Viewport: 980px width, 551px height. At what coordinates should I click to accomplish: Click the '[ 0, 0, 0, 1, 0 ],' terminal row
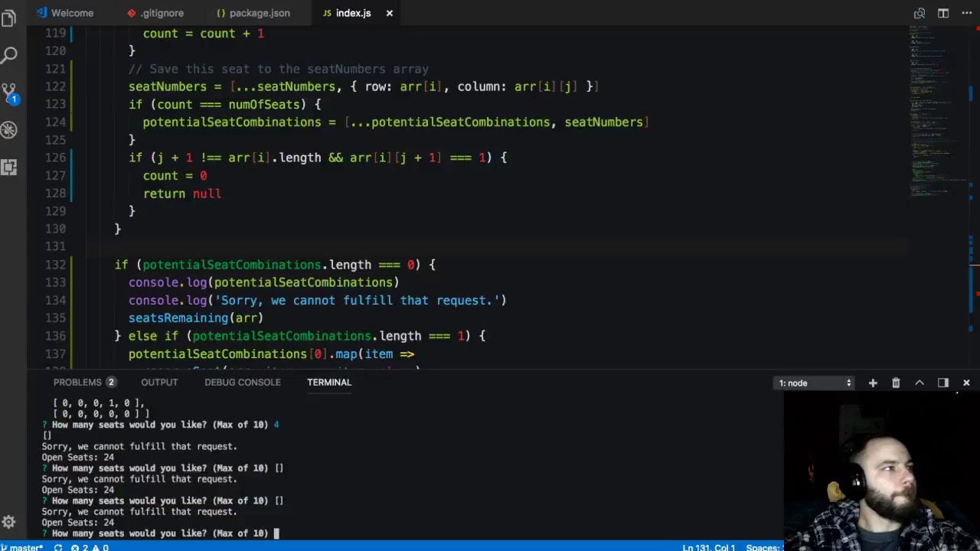click(x=98, y=403)
